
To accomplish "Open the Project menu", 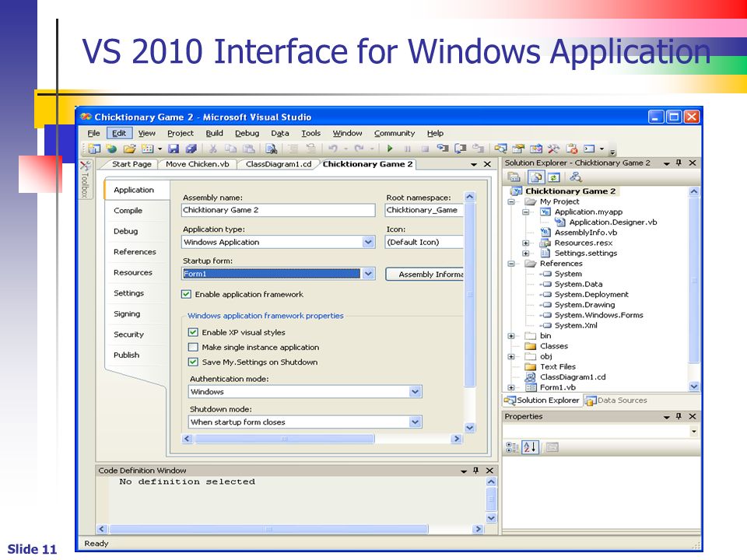I will pyautogui.click(x=180, y=133).
